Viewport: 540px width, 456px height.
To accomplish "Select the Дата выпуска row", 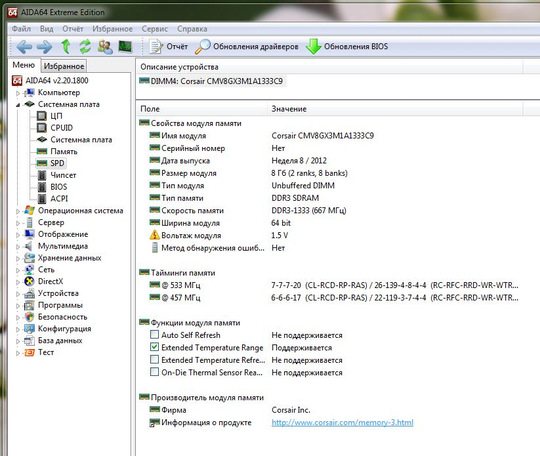I will tap(238, 161).
